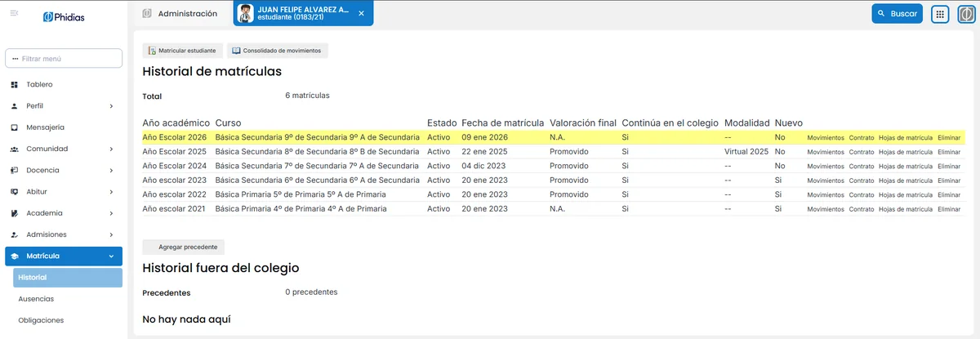980x339 pixels.
Task: Click the Fecha de matrícula column header
Action: coord(503,123)
